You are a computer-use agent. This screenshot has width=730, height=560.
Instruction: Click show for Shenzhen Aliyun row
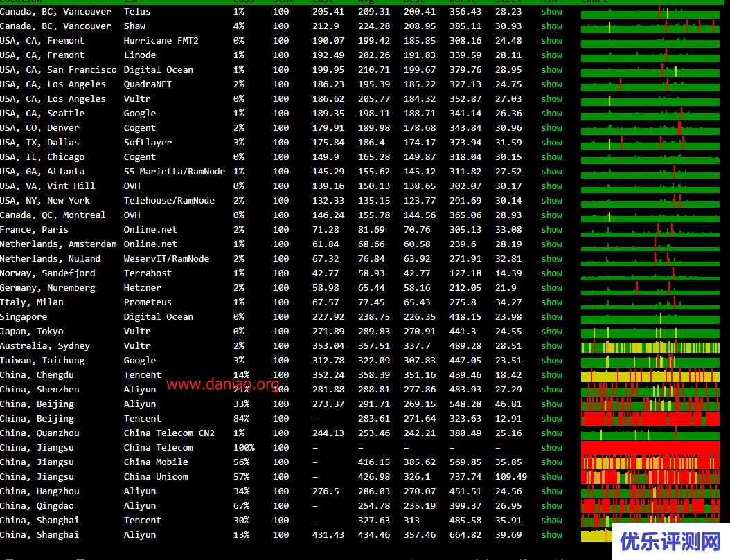coord(552,389)
